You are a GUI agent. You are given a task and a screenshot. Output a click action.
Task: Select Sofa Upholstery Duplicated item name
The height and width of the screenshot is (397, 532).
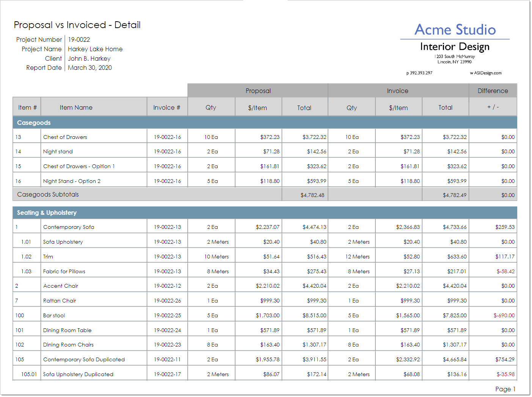click(x=78, y=374)
